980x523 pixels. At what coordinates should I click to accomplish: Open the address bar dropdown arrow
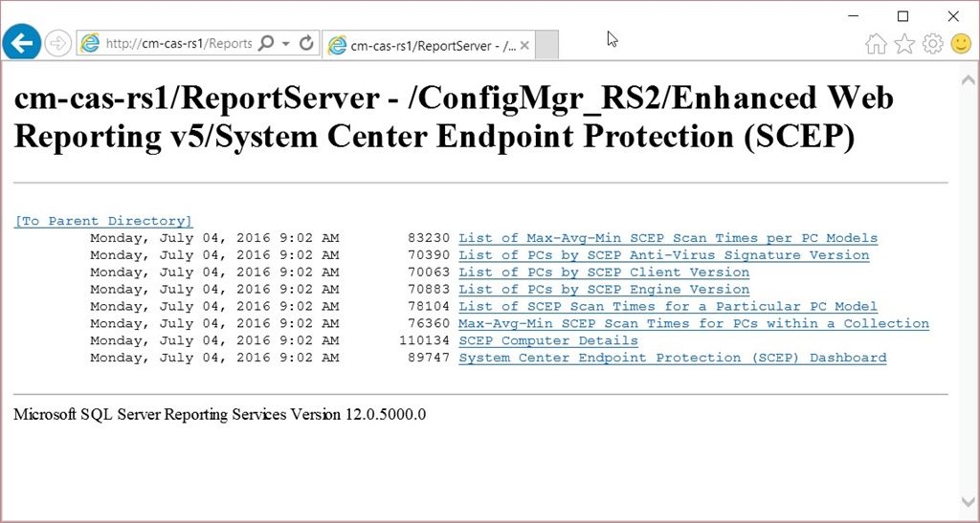[286, 44]
